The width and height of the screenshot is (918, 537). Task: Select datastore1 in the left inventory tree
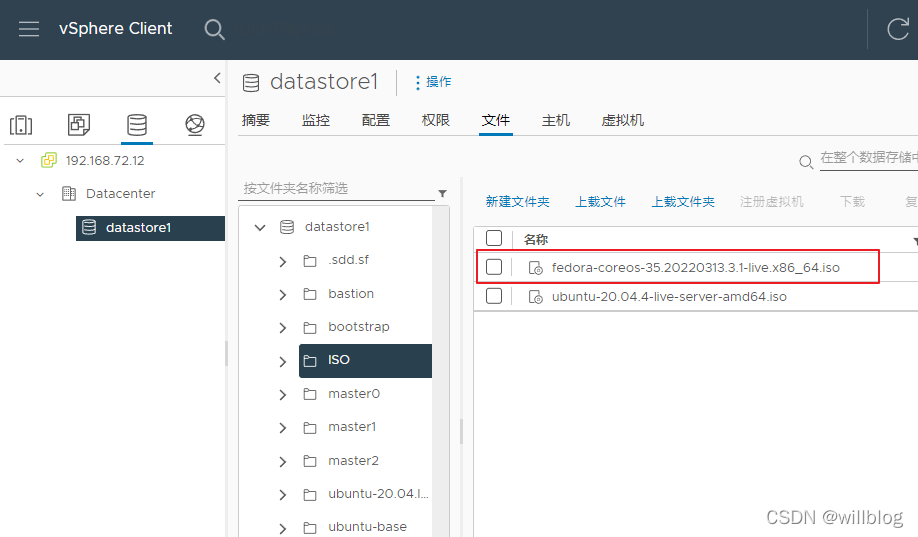150,228
